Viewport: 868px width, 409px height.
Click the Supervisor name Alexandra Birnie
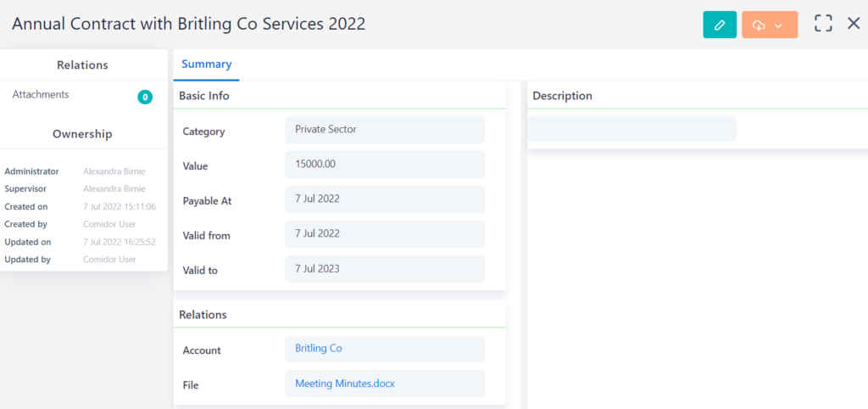[x=114, y=189]
